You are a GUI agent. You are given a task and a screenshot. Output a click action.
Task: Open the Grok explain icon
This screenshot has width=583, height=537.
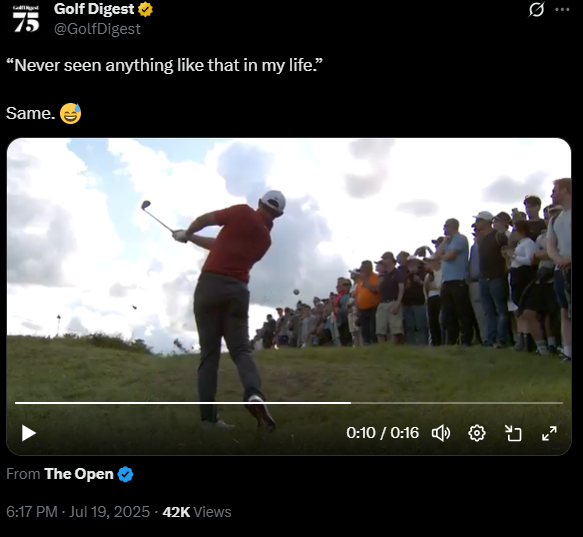click(x=536, y=10)
